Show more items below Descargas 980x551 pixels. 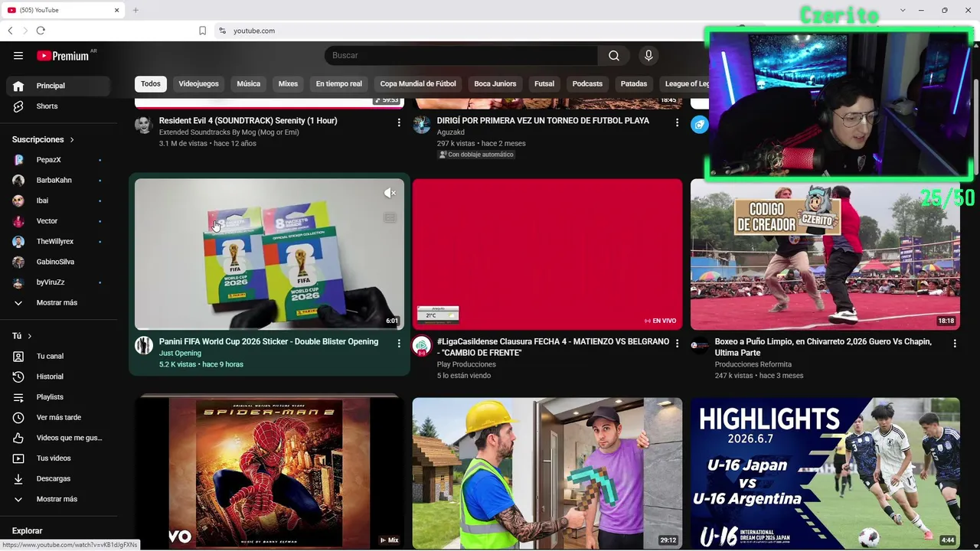click(x=58, y=499)
